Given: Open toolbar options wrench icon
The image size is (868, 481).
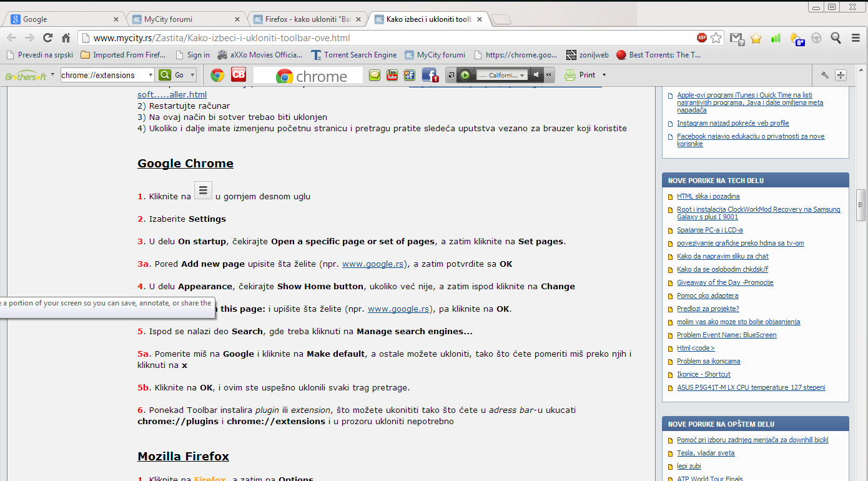Looking at the screenshot, I should tap(825, 76).
